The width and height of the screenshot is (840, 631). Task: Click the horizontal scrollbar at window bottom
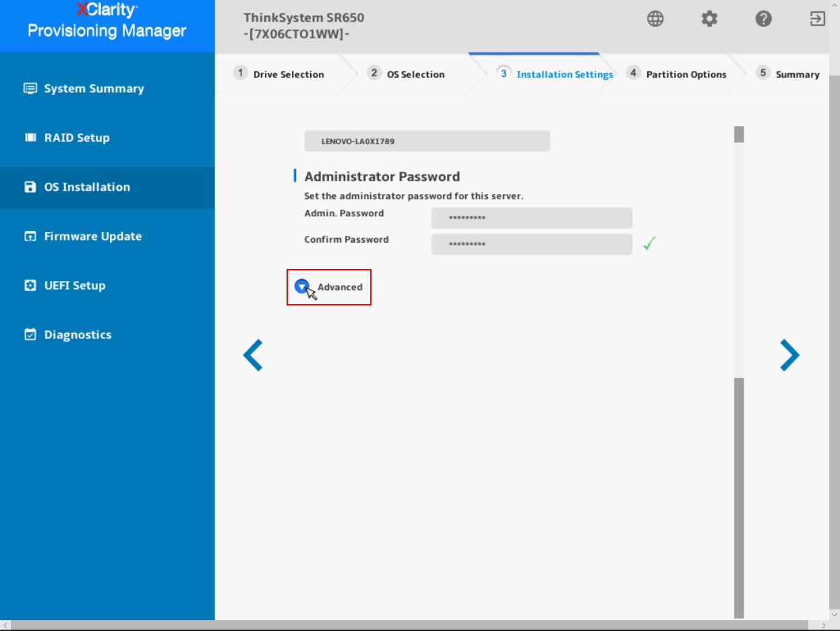coord(411,626)
